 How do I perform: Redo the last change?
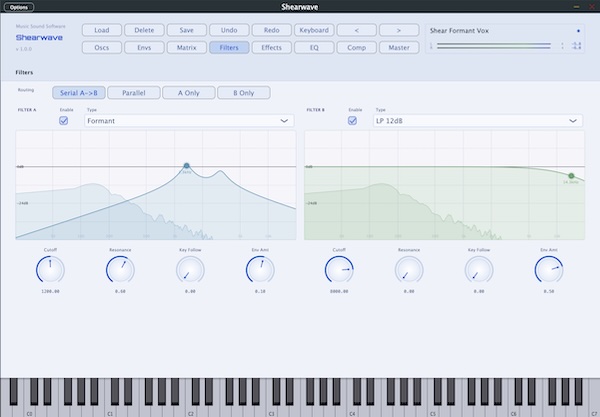coord(272,30)
